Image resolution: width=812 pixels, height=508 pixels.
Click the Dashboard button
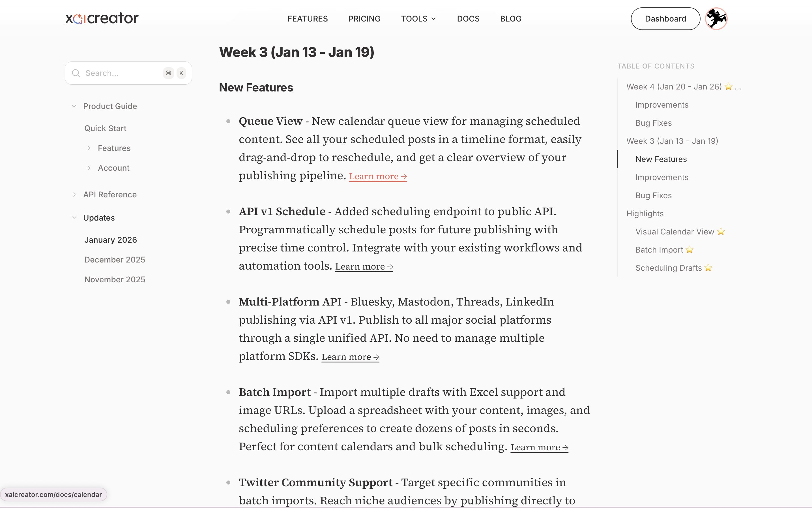tap(665, 19)
